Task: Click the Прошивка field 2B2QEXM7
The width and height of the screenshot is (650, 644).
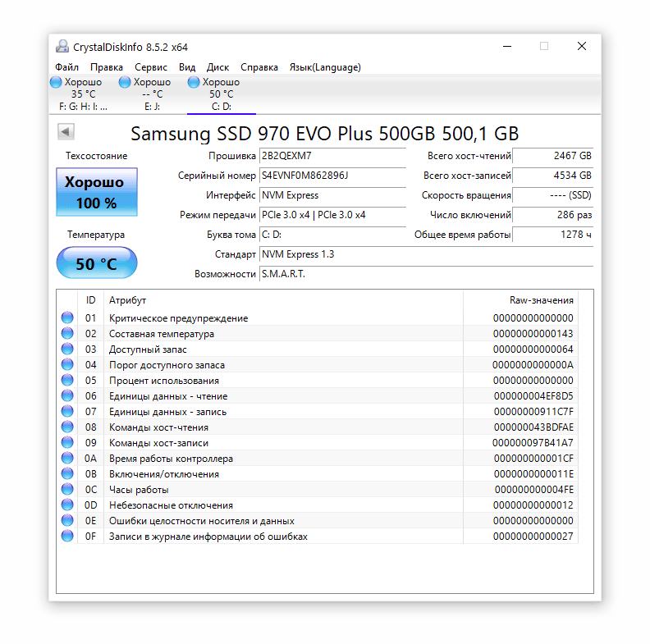Action: [332, 156]
